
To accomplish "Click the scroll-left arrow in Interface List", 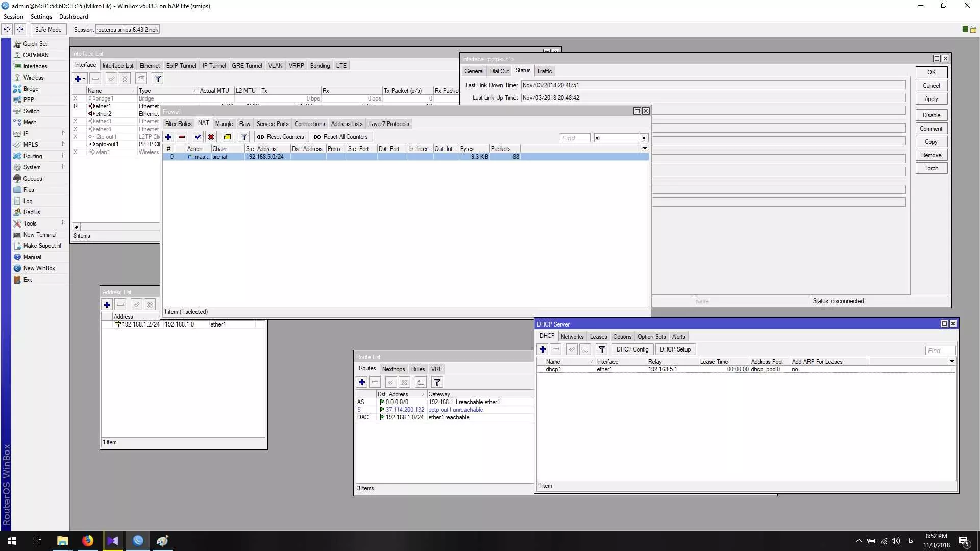I will [77, 227].
